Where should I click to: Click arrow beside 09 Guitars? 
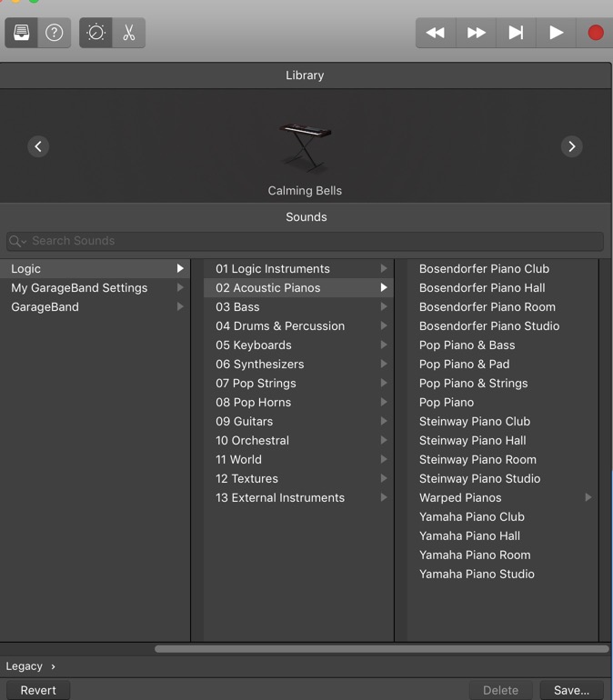click(384, 421)
